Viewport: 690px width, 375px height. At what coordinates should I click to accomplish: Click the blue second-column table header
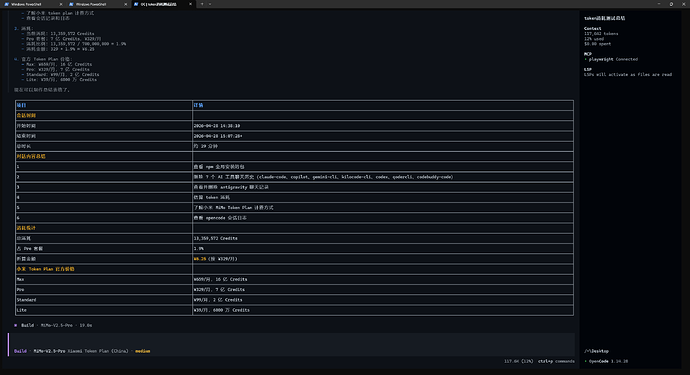coord(198,105)
